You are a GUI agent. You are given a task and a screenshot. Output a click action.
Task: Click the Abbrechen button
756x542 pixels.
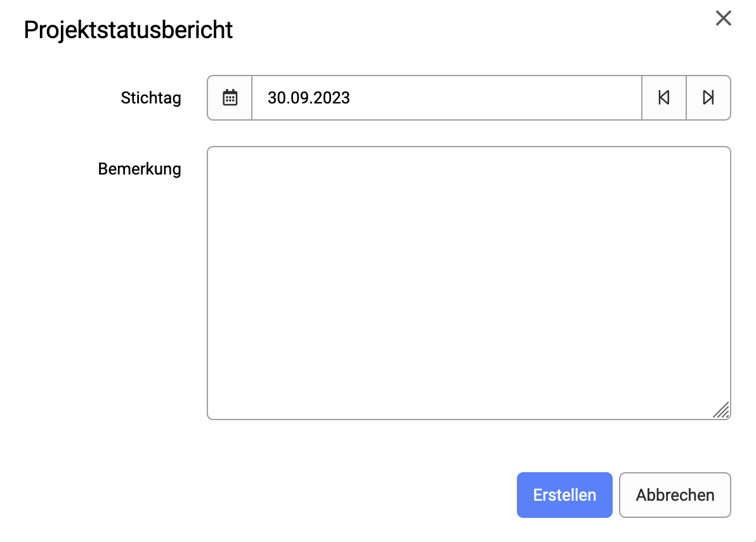(675, 494)
